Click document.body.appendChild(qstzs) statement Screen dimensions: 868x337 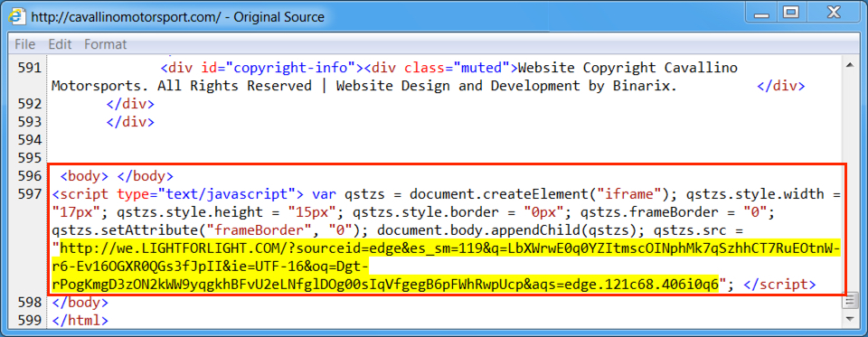coord(512,230)
